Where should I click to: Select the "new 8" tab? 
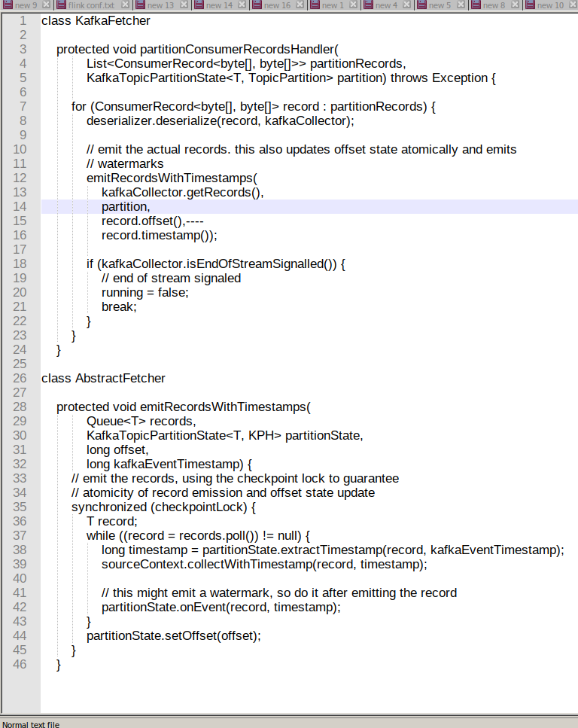[494, 5]
